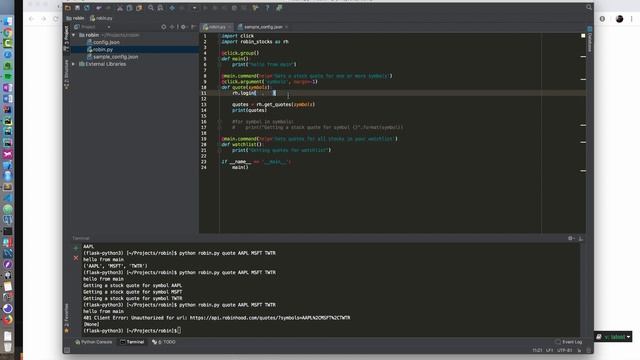Screen dimensions: 640x360
Task: Click the Help question mark icon
Action: (x=267, y=8)
